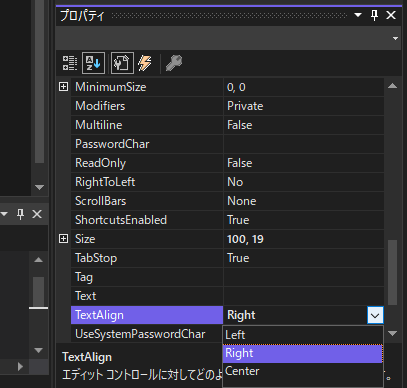Click the property grid scrollbar thumb
407x388 pixels.
[393, 272]
